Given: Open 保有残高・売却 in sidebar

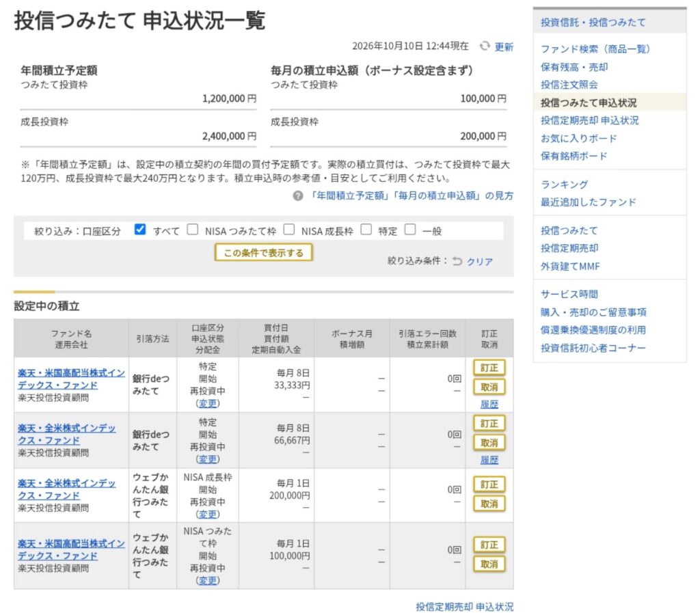Looking at the screenshot, I should click(x=574, y=67).
